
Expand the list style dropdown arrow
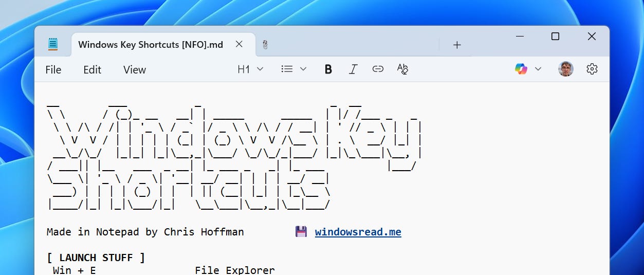(x=303, y=69)
